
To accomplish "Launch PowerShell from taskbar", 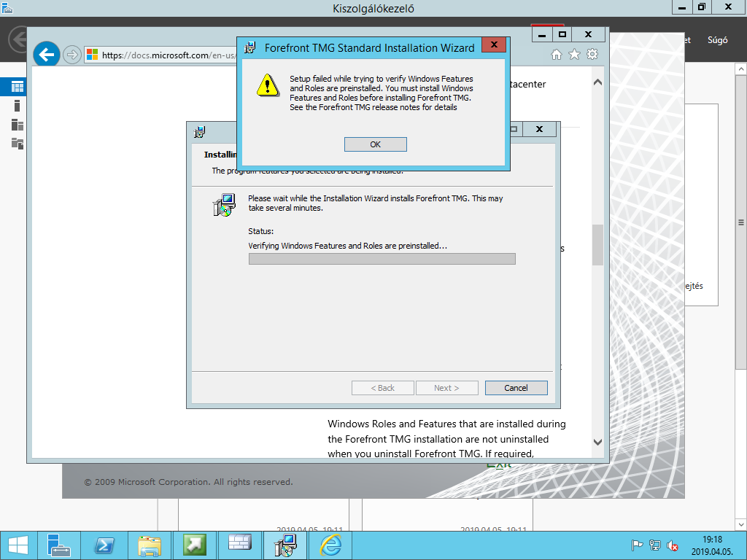I will [104, 545].
